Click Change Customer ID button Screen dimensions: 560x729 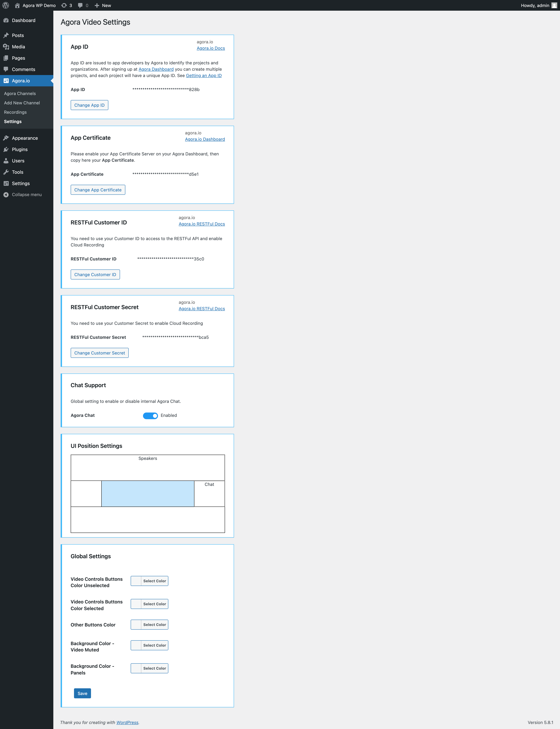click(95, 274)
